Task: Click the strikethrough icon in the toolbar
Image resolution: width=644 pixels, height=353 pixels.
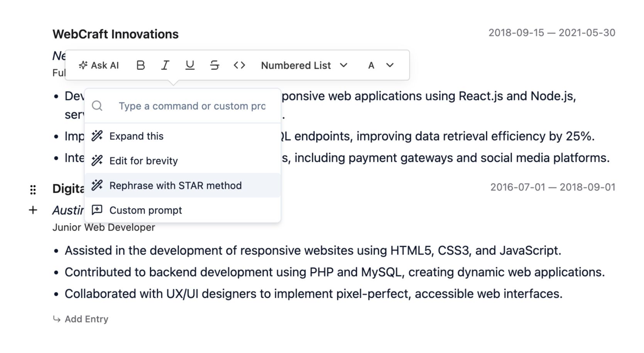Action: point(215,65)
